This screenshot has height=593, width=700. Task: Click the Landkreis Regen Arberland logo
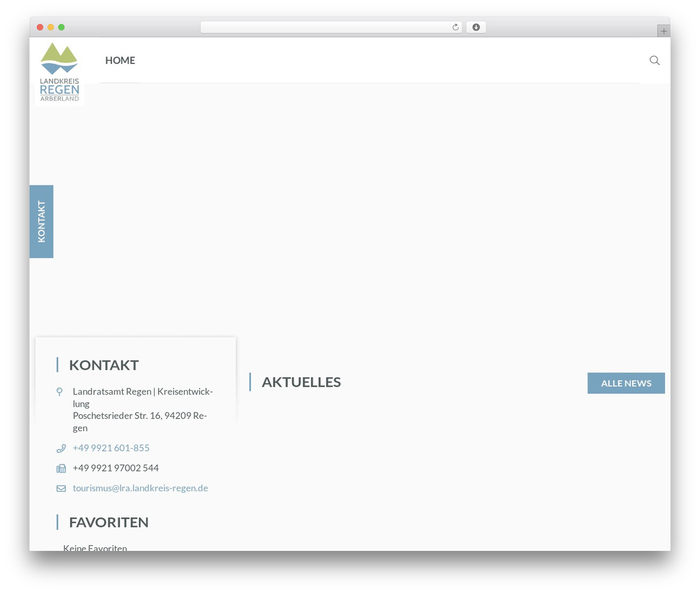(x=60, y=72)
